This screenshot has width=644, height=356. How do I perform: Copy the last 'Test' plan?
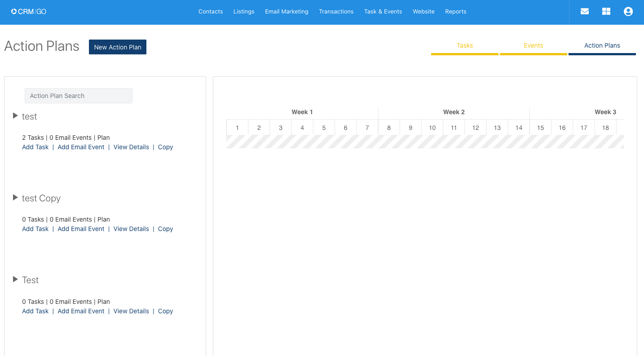click(165, 311)
